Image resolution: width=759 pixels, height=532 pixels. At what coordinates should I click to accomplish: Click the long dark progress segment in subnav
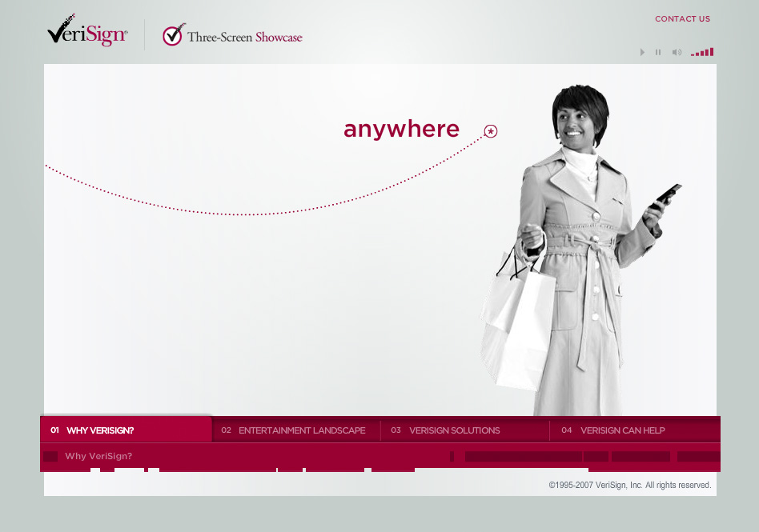point(523,456)
